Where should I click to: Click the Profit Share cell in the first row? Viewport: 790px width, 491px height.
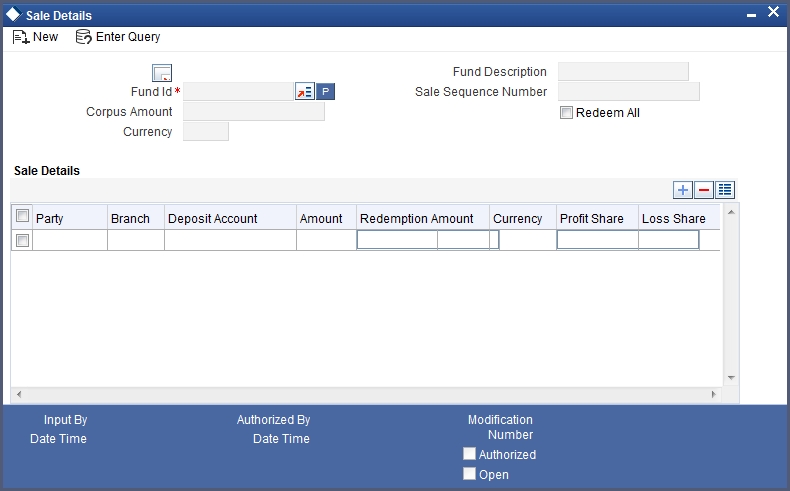click(x=598, y=240)
